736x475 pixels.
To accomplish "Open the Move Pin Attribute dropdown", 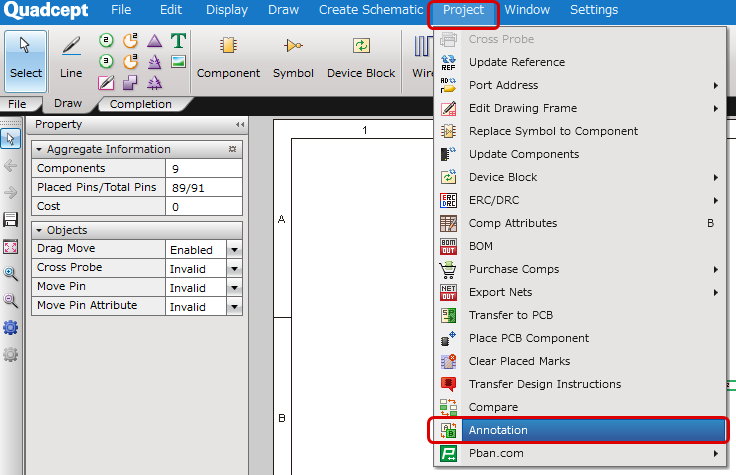I will 234,307.
